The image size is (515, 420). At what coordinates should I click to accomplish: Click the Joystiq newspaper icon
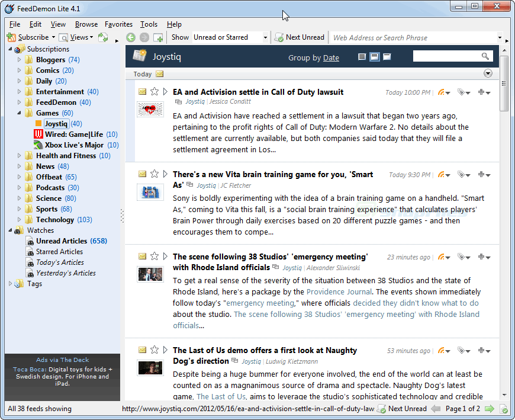tap(140, 56)
